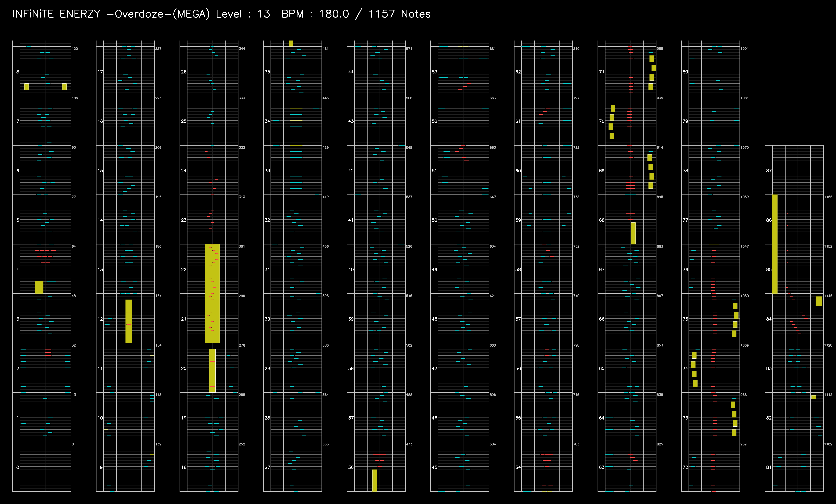
Task: Click the yellow block pair in measure 4
Action: [x=39, y=288]
